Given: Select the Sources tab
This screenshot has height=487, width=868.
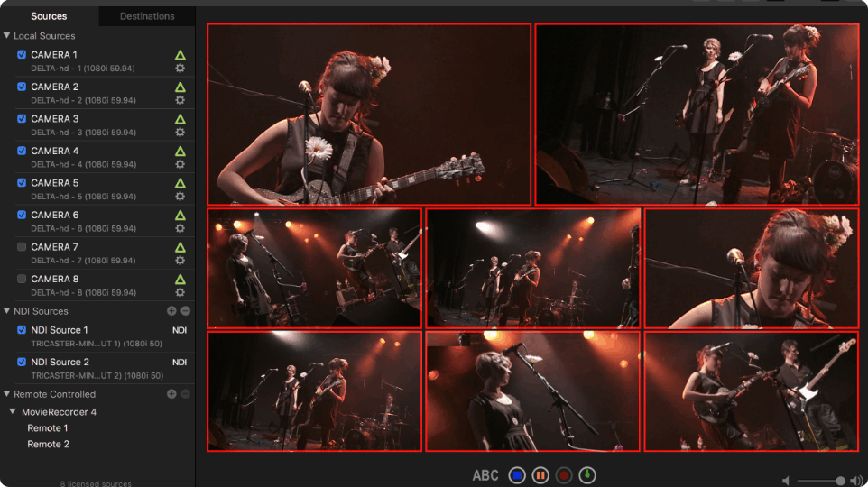Looking at the screenshot, I should [x=49, y=16].
